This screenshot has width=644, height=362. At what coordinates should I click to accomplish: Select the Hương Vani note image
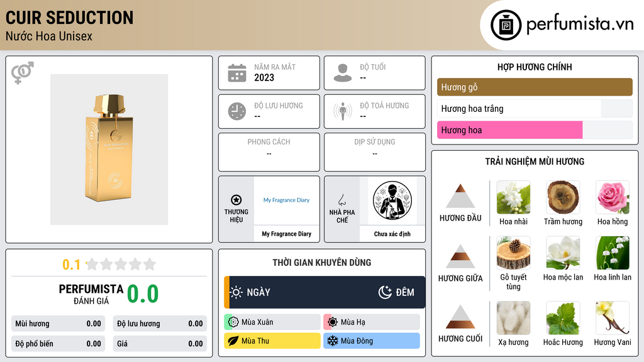(x=613, y=318)
